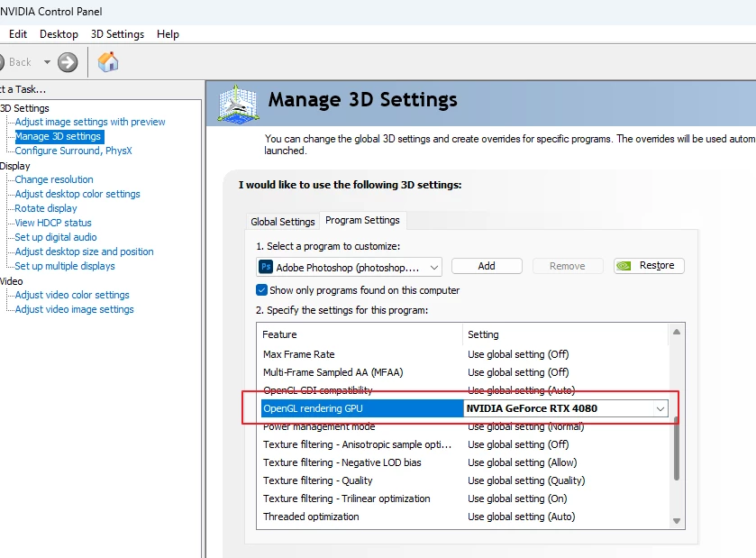
Task: Click the Manage 3D Settings header icon
Action: pyautogui.click(x=238, y=104)
